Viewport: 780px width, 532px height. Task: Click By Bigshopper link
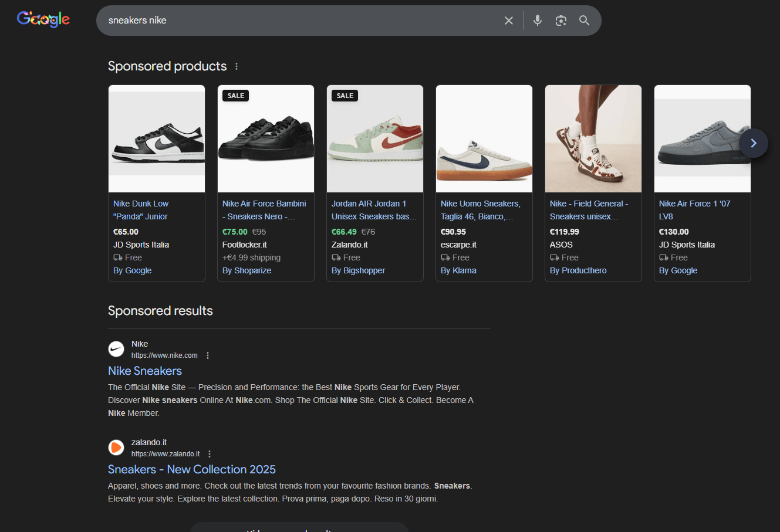pyautogui.click(x=358, y=270)
